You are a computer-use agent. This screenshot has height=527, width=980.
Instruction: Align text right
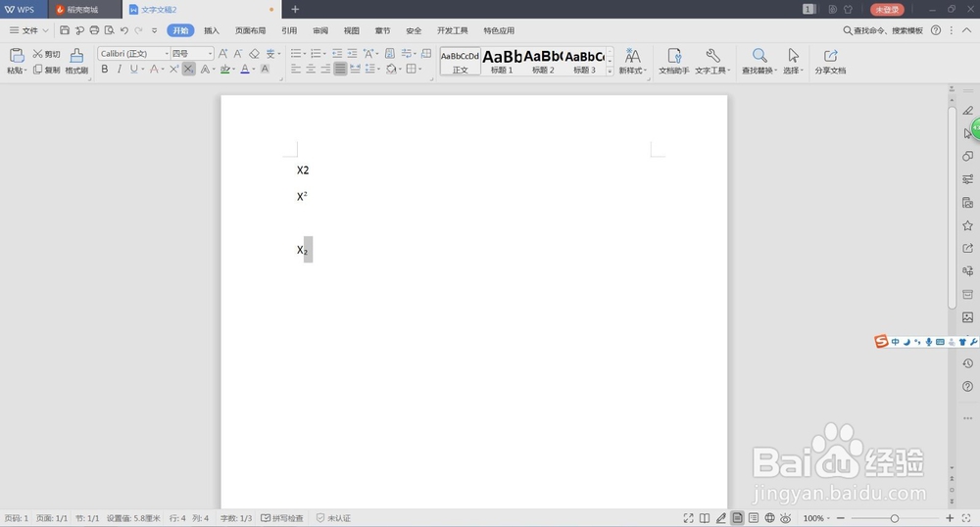(x=325, y=69)
